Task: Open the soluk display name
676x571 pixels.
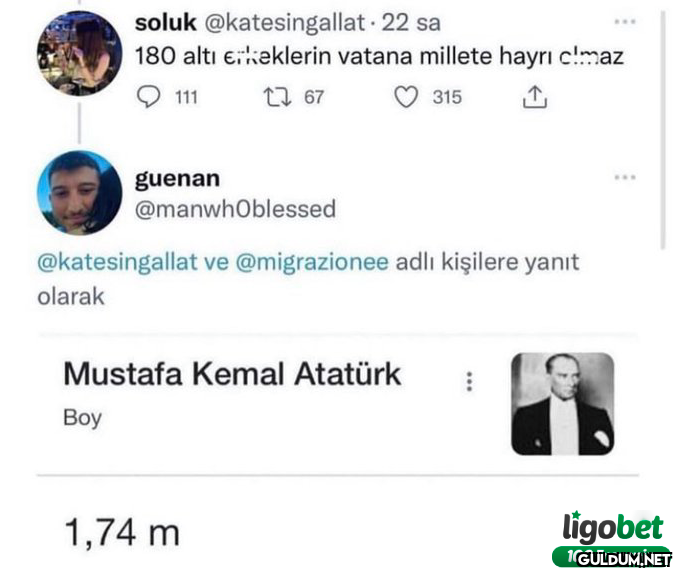Action: click(166, 22)
